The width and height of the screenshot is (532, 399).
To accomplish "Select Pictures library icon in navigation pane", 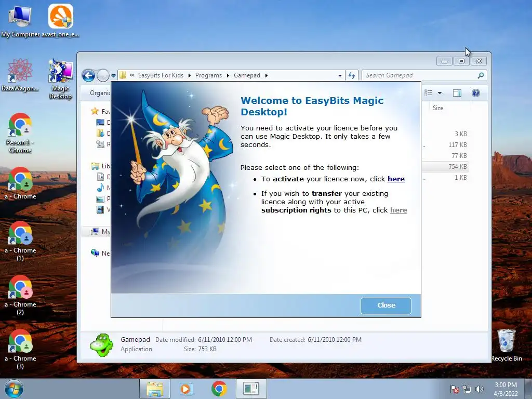I will pos(100,199).
